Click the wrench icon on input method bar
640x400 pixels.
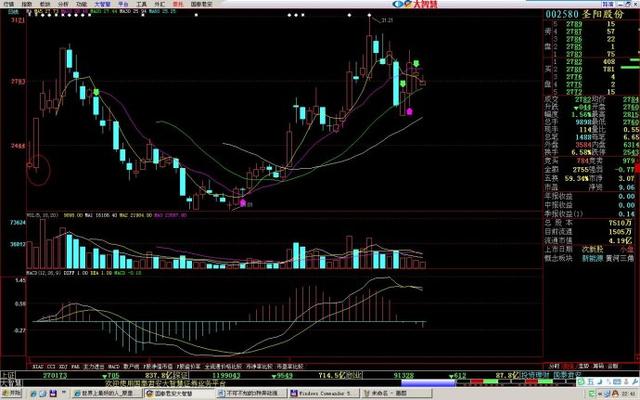click(x=635, y=382)
